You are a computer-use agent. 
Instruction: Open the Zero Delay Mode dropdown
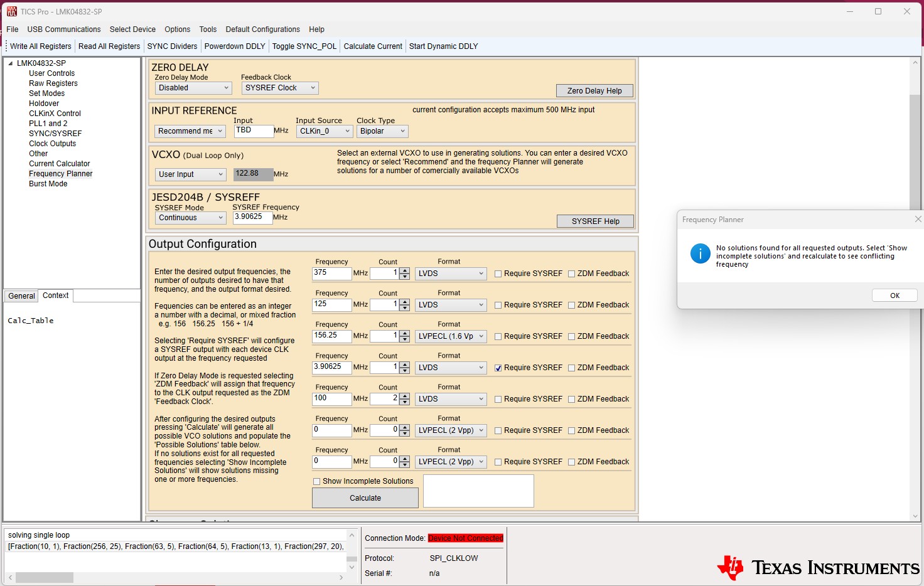point(193,88)
